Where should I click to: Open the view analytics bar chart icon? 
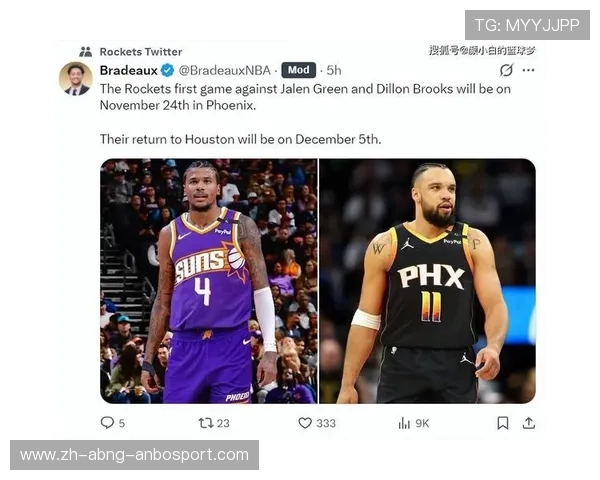coord(404,423)
